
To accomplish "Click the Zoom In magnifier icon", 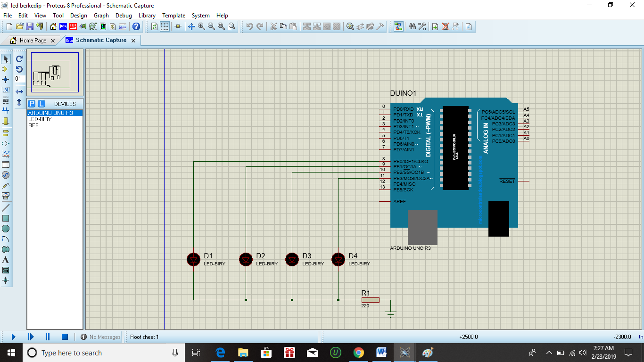I will (202, 26).
